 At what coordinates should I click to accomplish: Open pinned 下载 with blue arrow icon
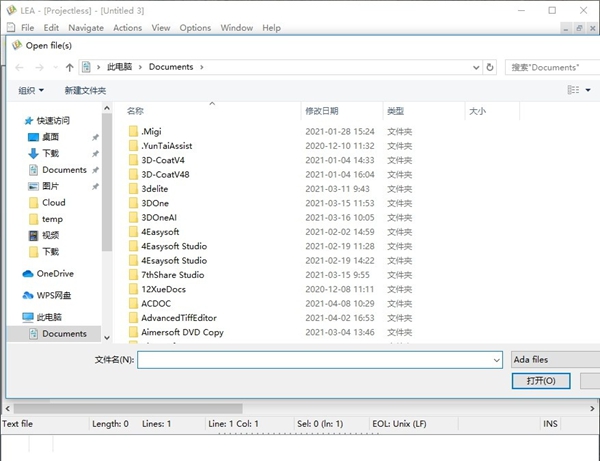[50, 153]
